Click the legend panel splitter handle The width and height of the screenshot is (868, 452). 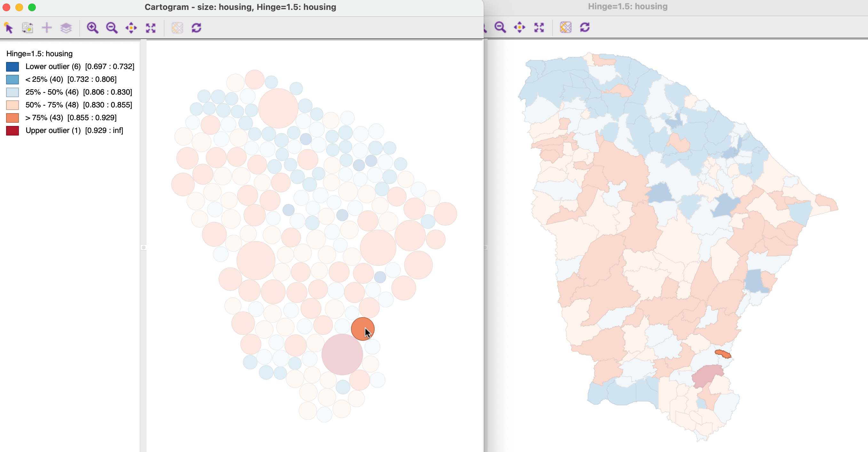coord(144,247)
